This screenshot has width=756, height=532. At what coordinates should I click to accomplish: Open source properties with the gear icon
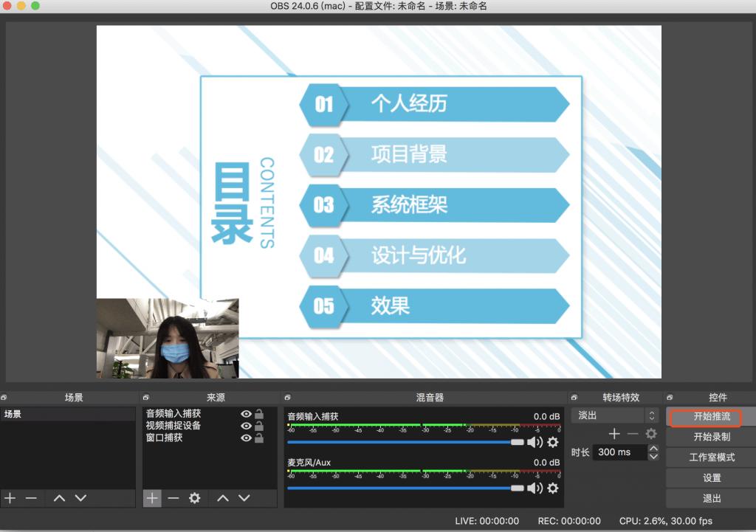(194, 498)
